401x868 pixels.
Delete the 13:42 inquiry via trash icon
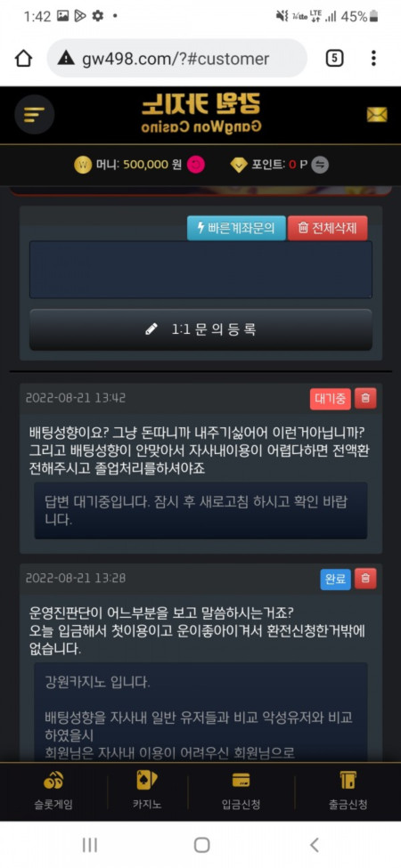click(365, 398)
